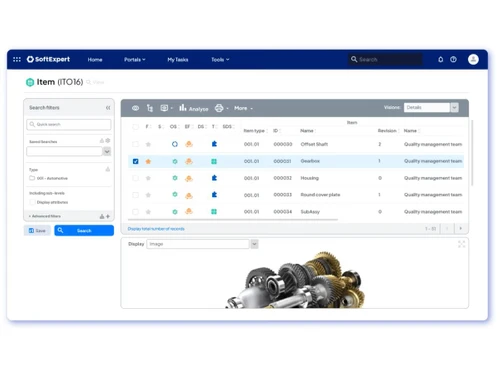Viewport: 500px width, 375px height.
Task: Open the item structure tree icon
Action: (150, 108)
